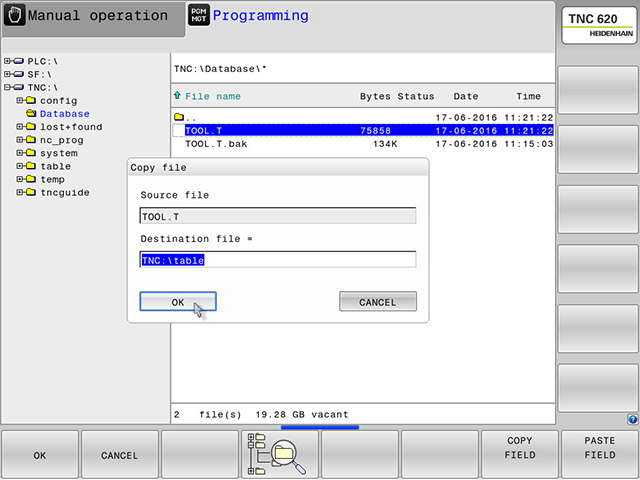Image resolution: width=640 pixels, height=480 pixels.
Task: Click the TNC:\ drive icon
Action: [x=19, y=88]
